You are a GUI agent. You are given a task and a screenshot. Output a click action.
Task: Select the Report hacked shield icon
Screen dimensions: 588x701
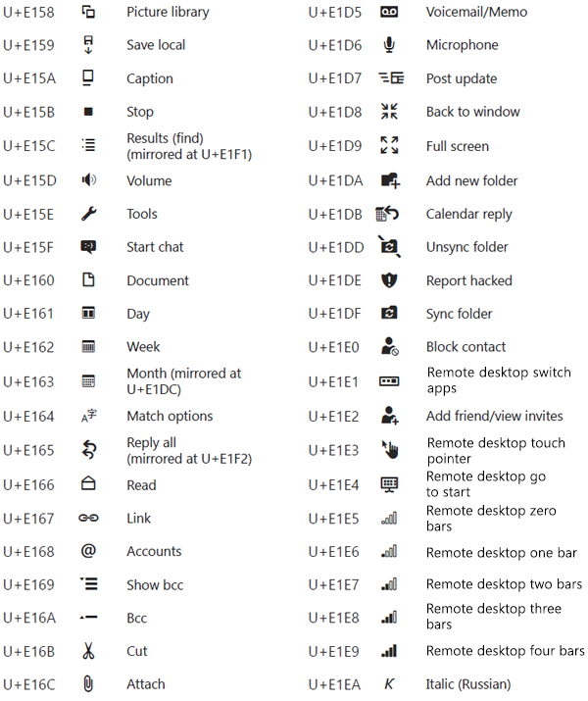[389, 280]
